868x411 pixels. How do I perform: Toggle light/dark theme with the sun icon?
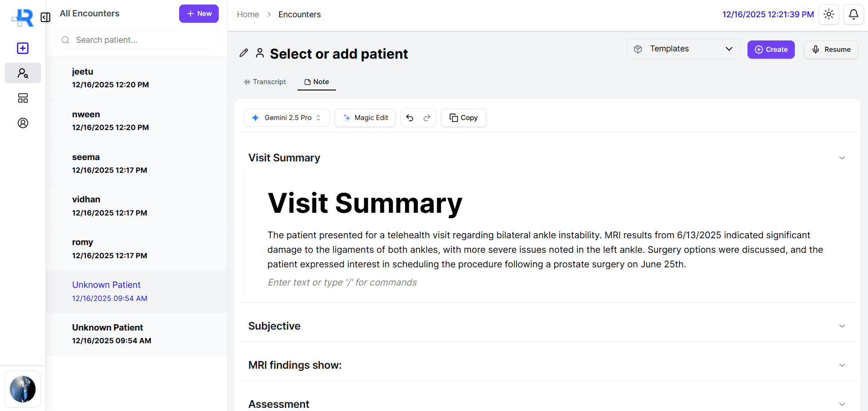click(828, 14)
